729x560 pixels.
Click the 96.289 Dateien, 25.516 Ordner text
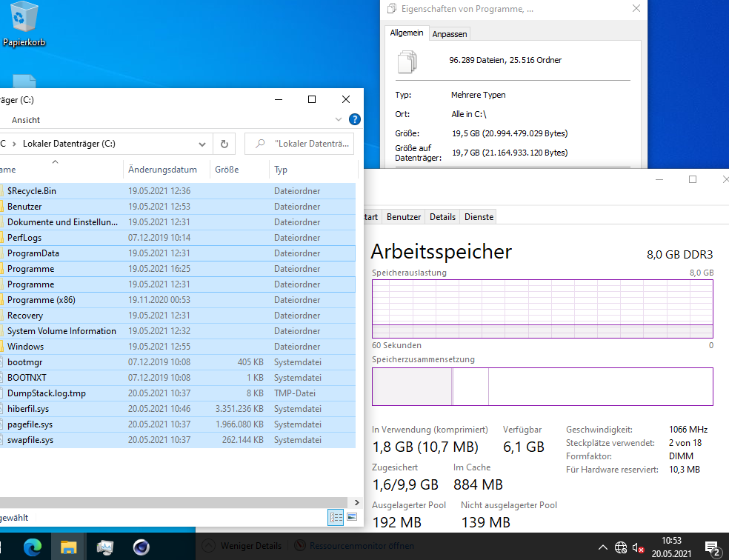[x=505, y=60]
